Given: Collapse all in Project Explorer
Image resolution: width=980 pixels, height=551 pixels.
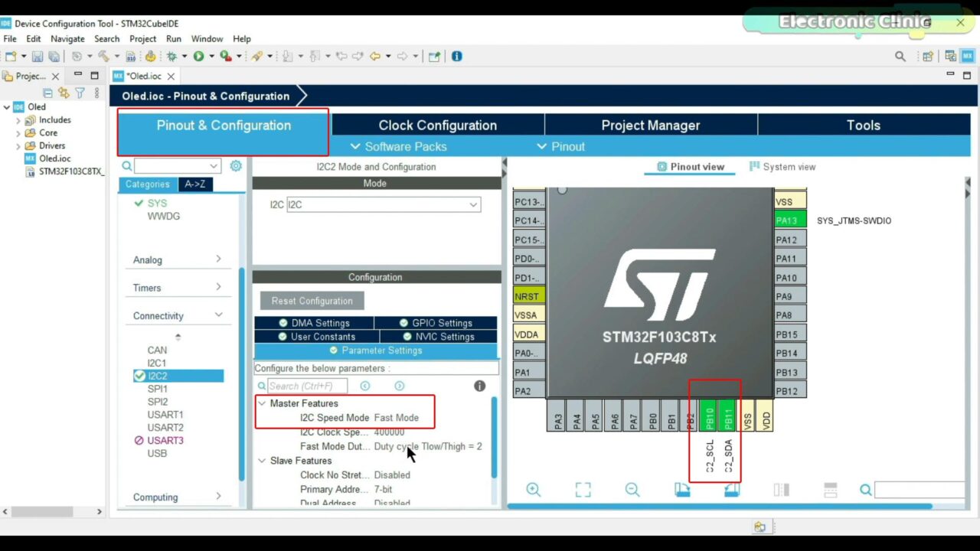Looking at the screenshot, I should coord(47,93).
